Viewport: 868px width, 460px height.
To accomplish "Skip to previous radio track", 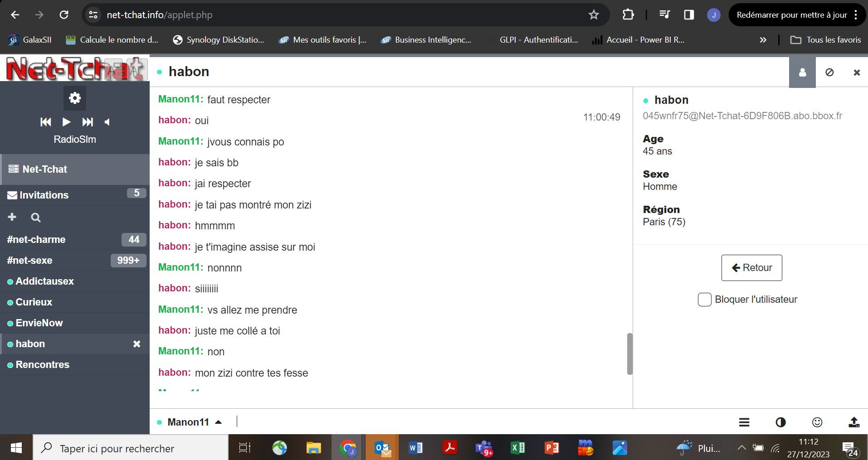I will (46, 122).
